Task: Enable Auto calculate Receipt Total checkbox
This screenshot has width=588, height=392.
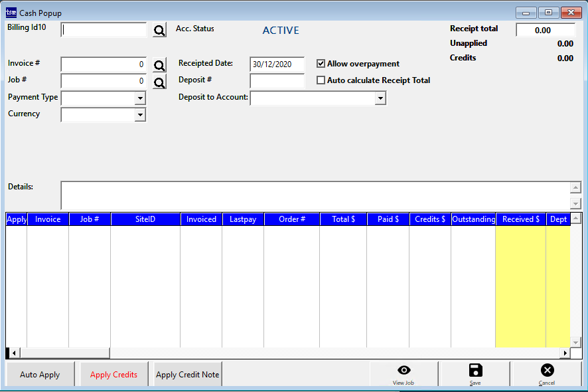Action: 321,80
